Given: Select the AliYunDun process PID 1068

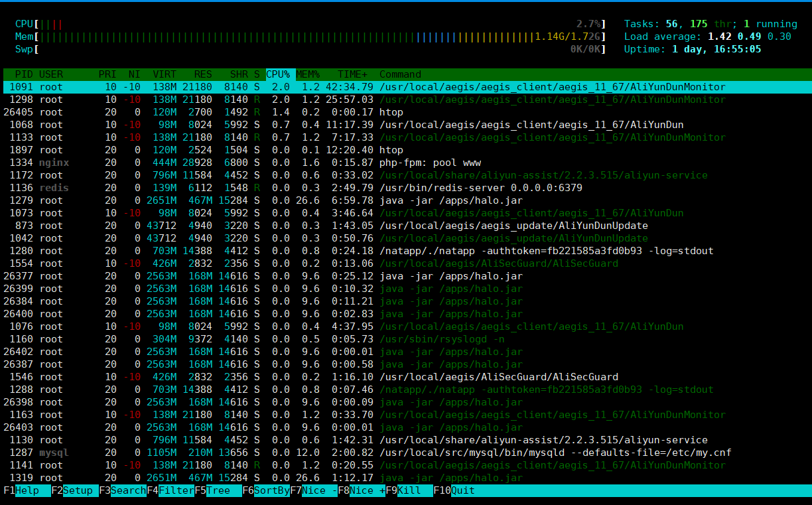Looking at the screenshot, I should [x=406, y=125].
